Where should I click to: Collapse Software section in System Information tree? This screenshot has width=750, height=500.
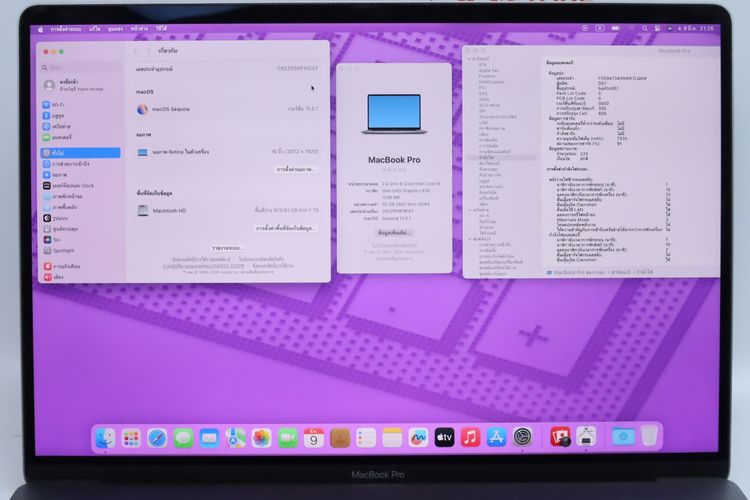[469, 239]
